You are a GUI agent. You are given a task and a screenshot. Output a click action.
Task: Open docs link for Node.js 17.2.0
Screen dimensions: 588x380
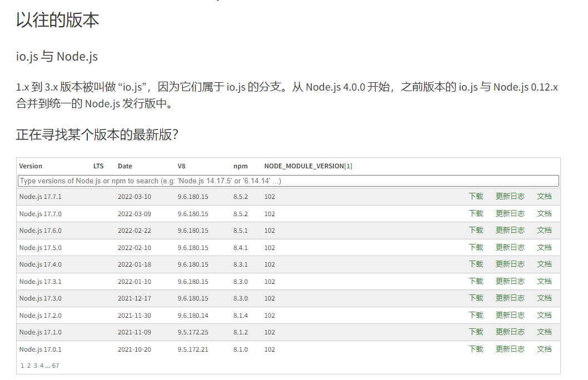pyautogui.click(x=544, y=316)
